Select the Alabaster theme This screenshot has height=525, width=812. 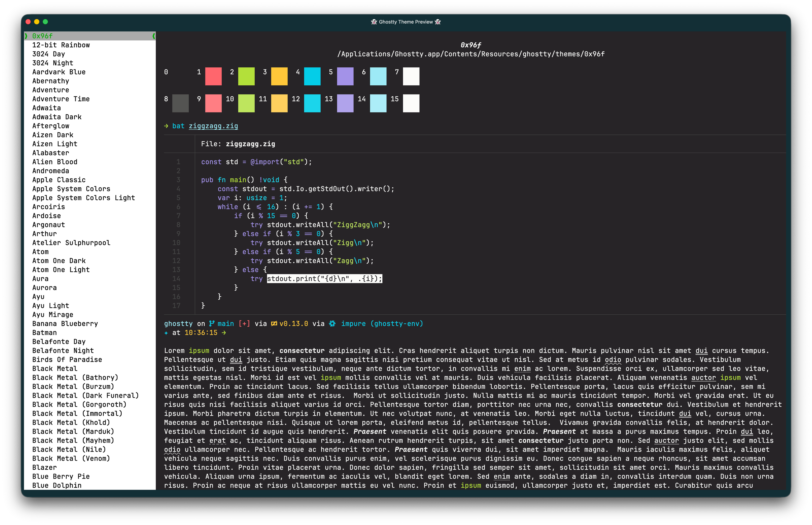tap(51, 153)
